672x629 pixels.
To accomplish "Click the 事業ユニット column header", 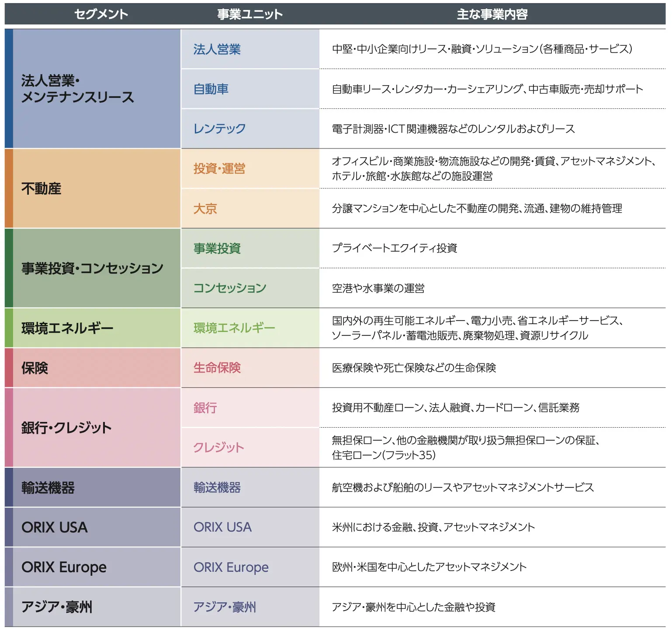I will (x=250, y=14).
